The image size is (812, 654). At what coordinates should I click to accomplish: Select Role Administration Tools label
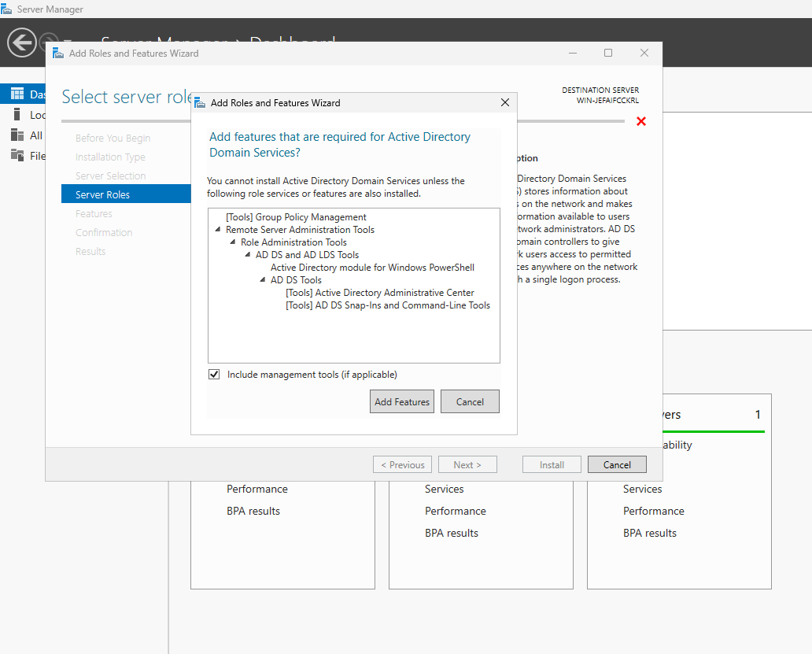(x=293, y=242)
